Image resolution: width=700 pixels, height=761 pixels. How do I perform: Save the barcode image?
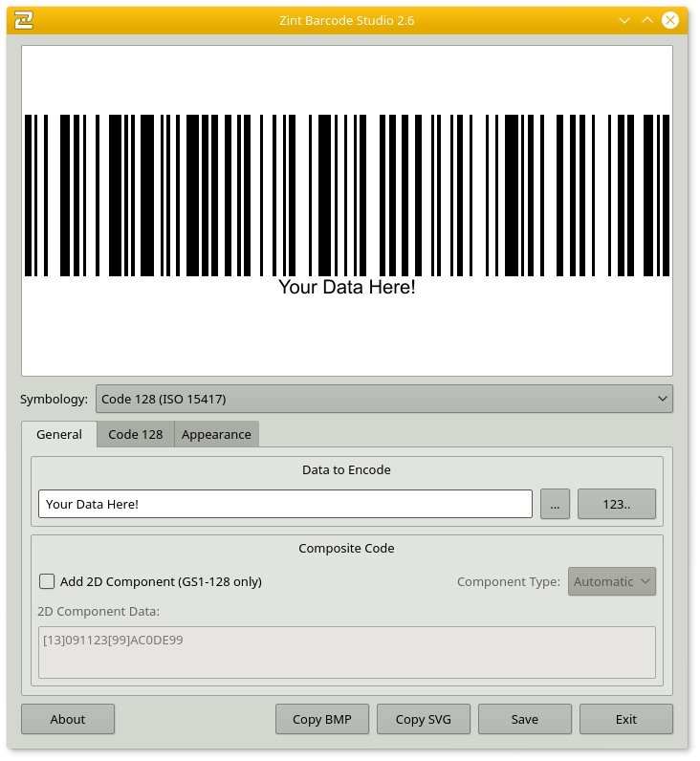pos(525,719)
